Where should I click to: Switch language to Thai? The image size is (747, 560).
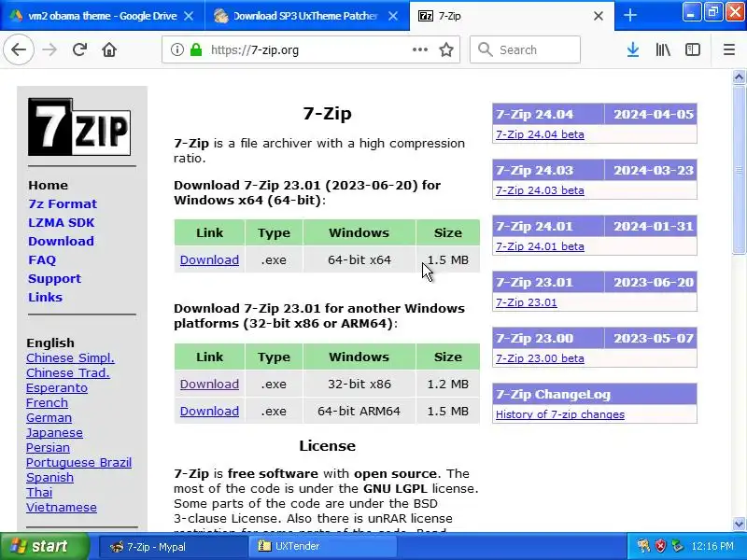(x=39, y=493)
